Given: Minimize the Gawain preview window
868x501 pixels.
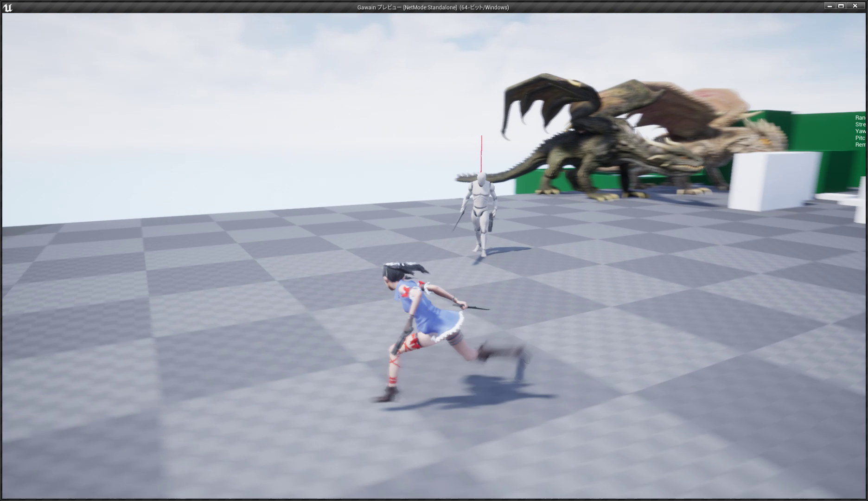Looking at the screenshot, I should pos(830,6).
